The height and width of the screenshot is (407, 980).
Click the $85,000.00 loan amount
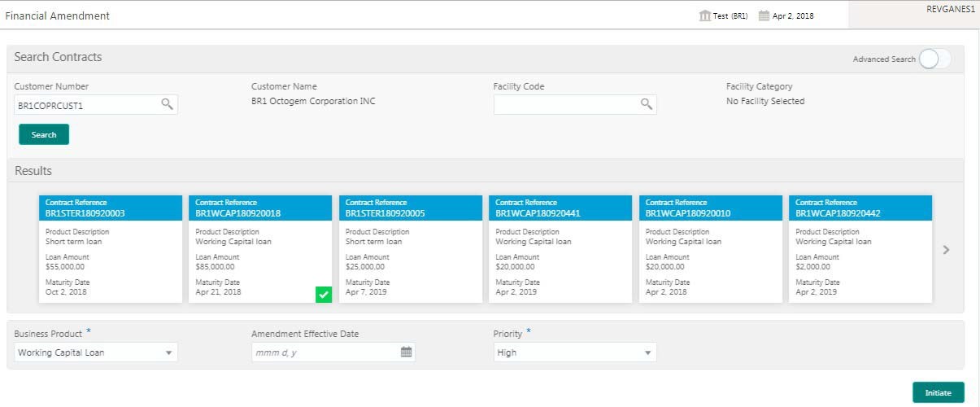click(x=216, y=266)
